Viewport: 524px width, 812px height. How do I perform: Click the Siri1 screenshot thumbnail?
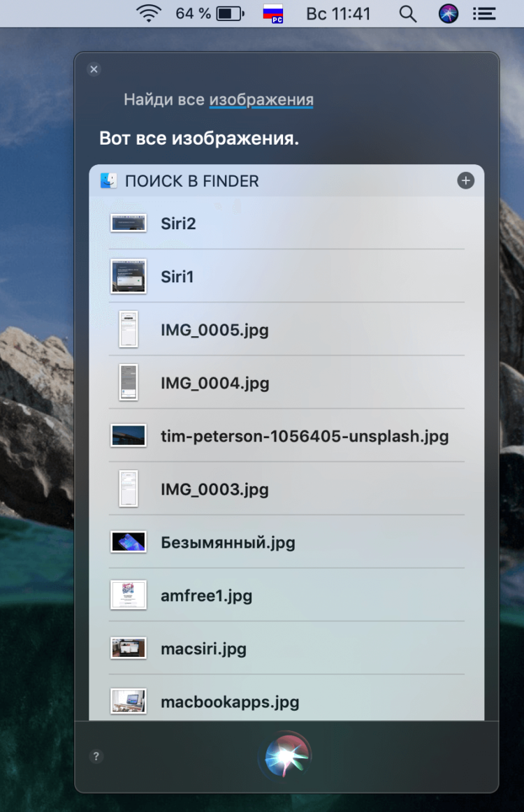(129, 277)
